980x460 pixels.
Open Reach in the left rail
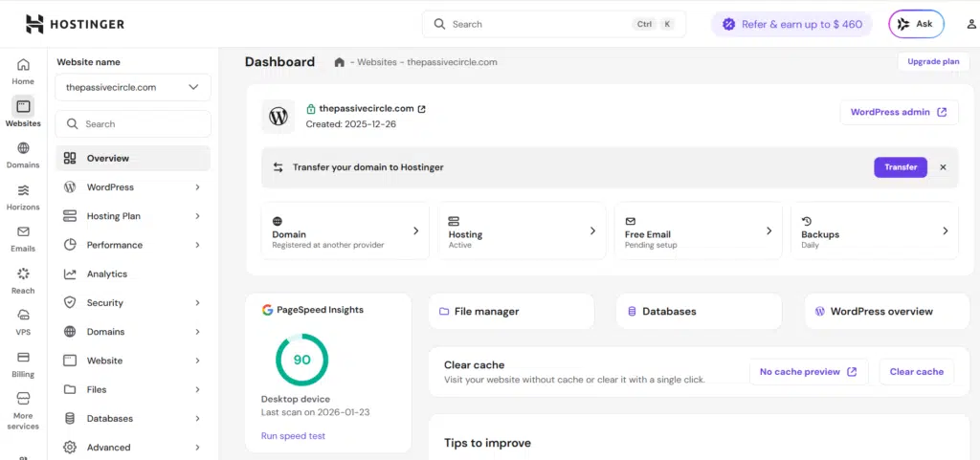click(23, 280)
